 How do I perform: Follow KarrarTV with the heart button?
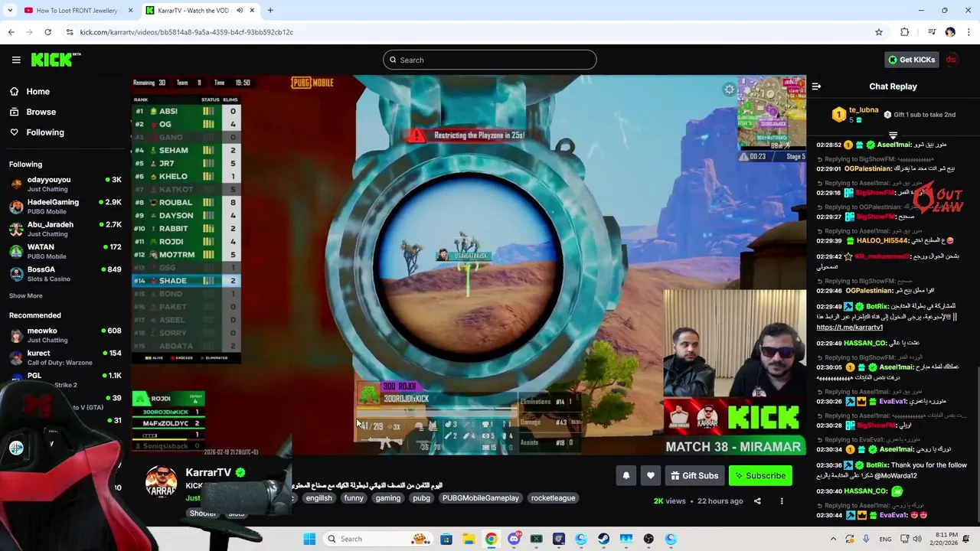[x=650, y=475]
